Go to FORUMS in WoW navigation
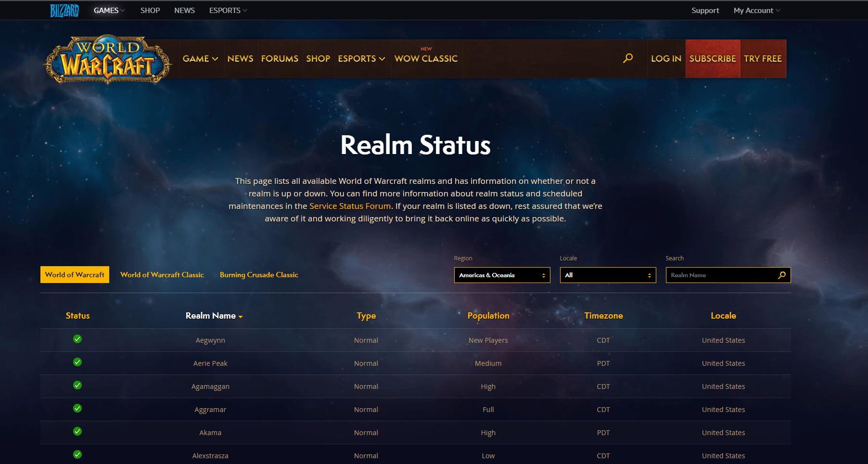The width and height of the screenshot is (868, 464). coord(280,59)
